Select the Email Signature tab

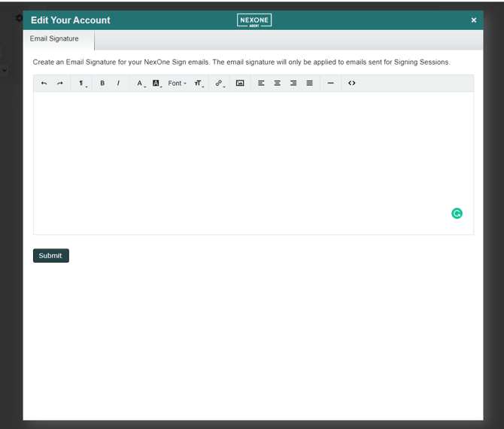point(54,39)
